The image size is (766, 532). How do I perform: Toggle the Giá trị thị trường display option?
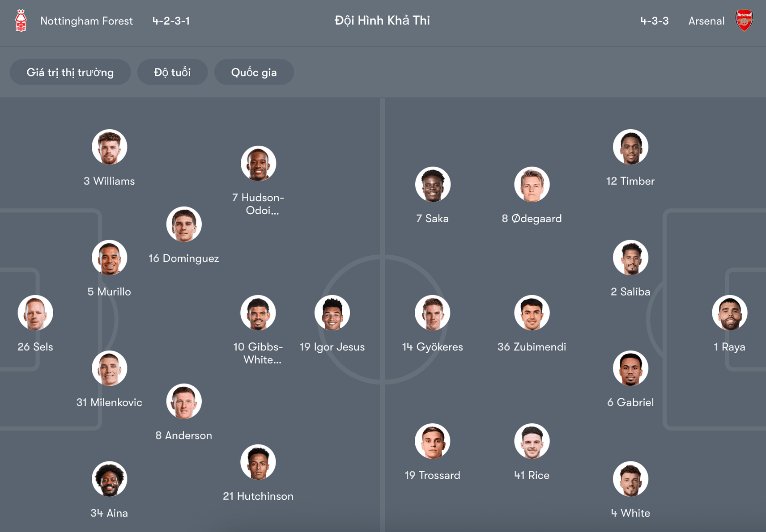click(70, 72)
